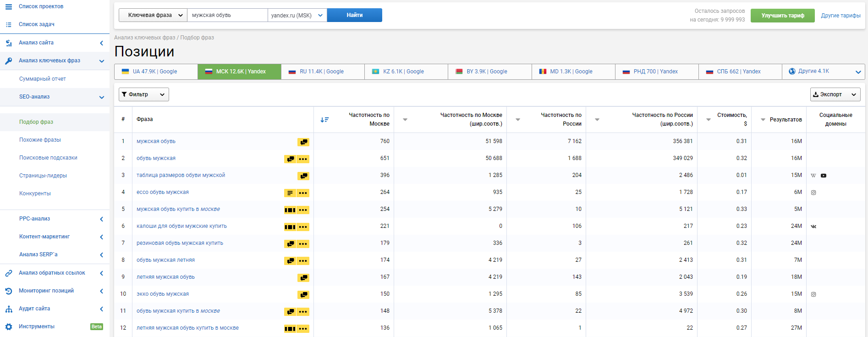Click the yellow SERP feature icon for мужская обувь

click(x=303, y=142)
